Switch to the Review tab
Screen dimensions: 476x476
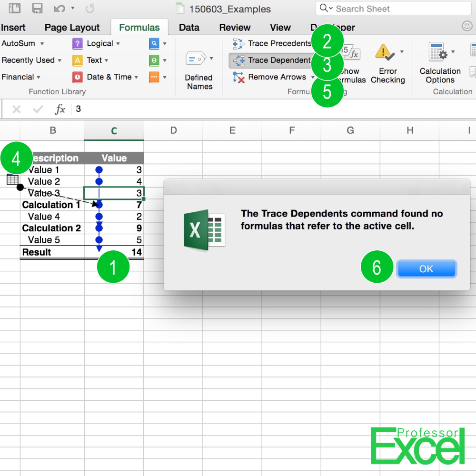tap(235, 27)
